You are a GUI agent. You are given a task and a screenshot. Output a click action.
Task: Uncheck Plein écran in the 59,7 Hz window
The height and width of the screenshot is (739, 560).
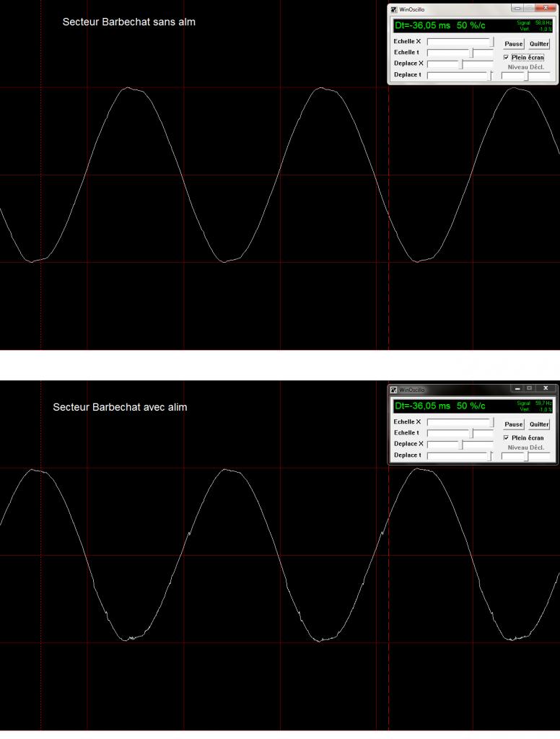pyautogui.click(x=507, y=438)
